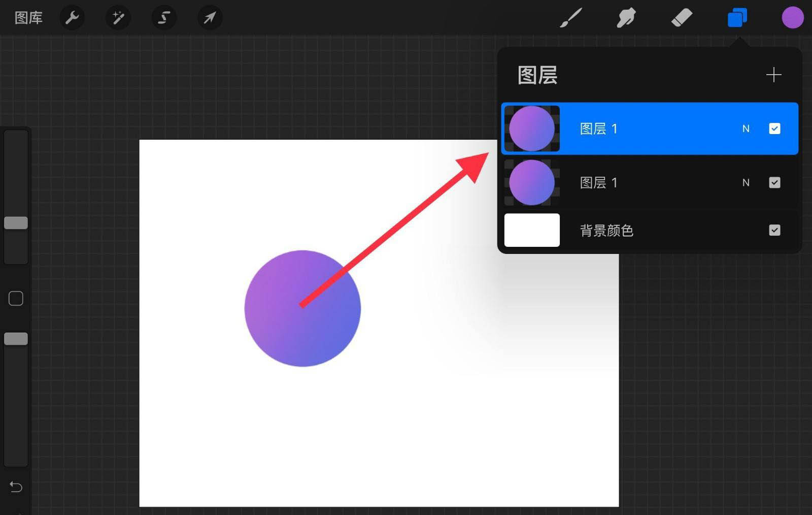Image resolution: width=812 pixels, height=515 pixels.
Task: Activate the Selection tool
Action: tap(163, 18)
